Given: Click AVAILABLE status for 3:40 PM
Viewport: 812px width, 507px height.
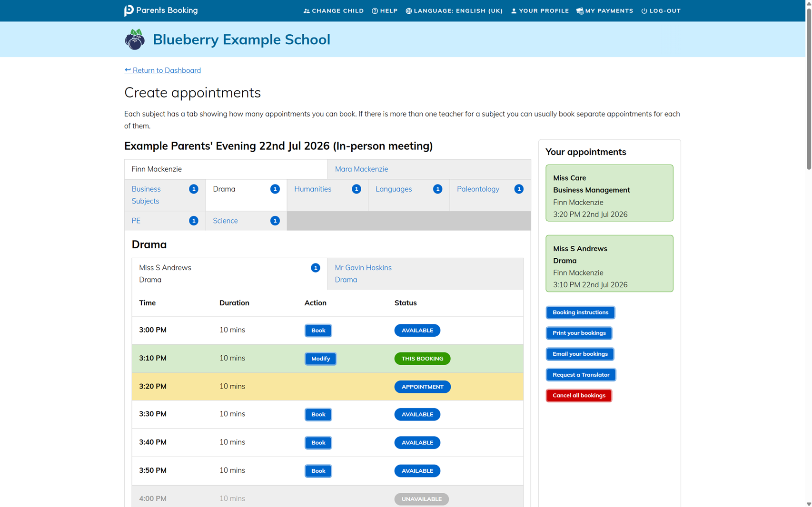Looking at the screenshot, I should (417, 443).
